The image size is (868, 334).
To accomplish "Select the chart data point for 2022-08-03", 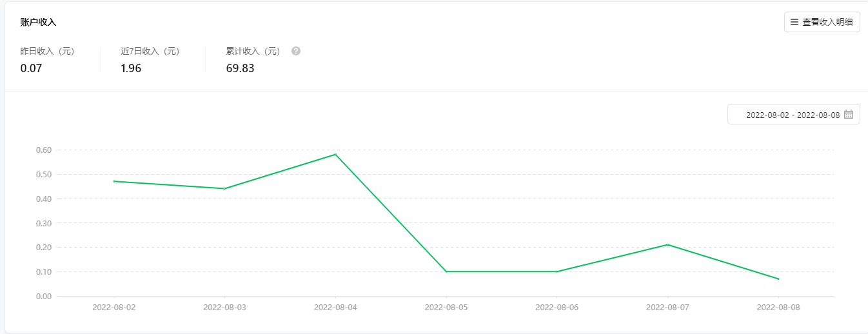I will (224, 188).
